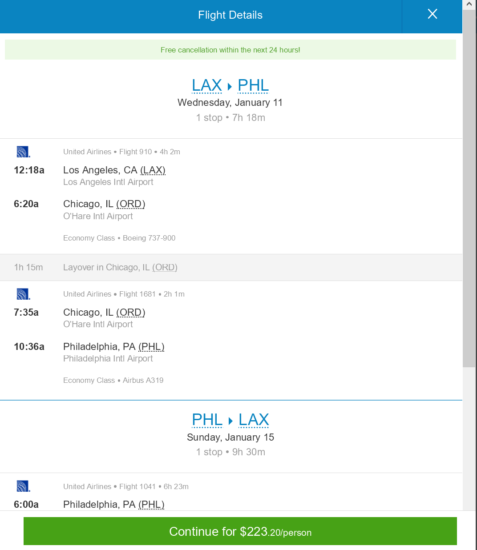The image size is (477, 550).
Task: Click the (LAX) abbreviation next to Los Angeles, CA
Action: pyautogui.click(x=153, y=170)
